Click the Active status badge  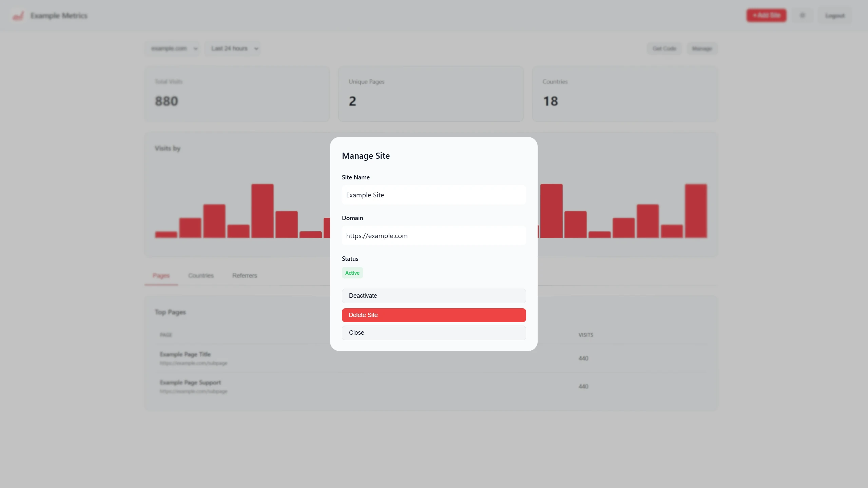[x=352, y=273]
